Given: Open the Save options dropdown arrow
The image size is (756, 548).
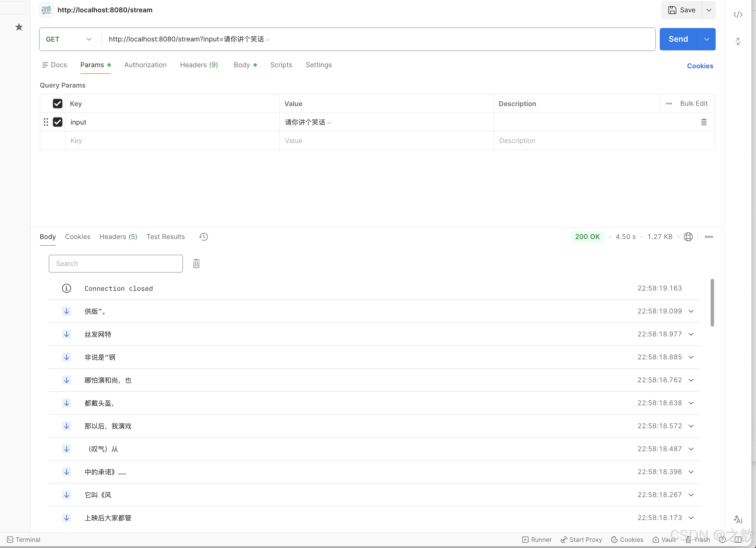Looking at the screenshot, I should [x=709, y=10].
